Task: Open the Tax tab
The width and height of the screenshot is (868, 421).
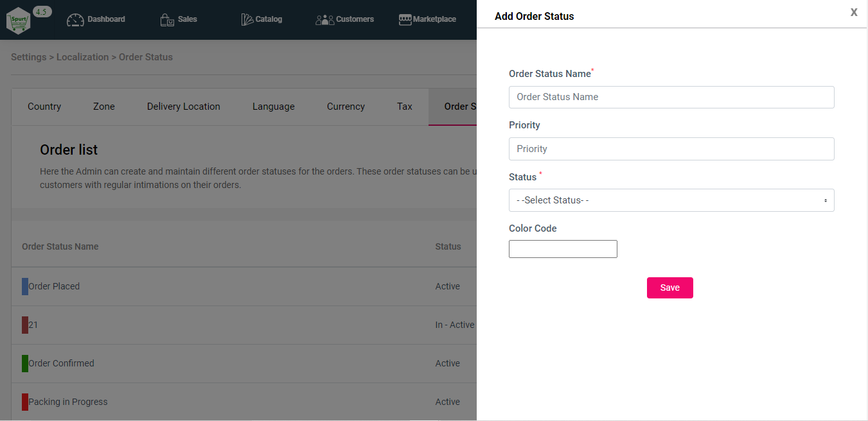Action: [x=405, y=107]
